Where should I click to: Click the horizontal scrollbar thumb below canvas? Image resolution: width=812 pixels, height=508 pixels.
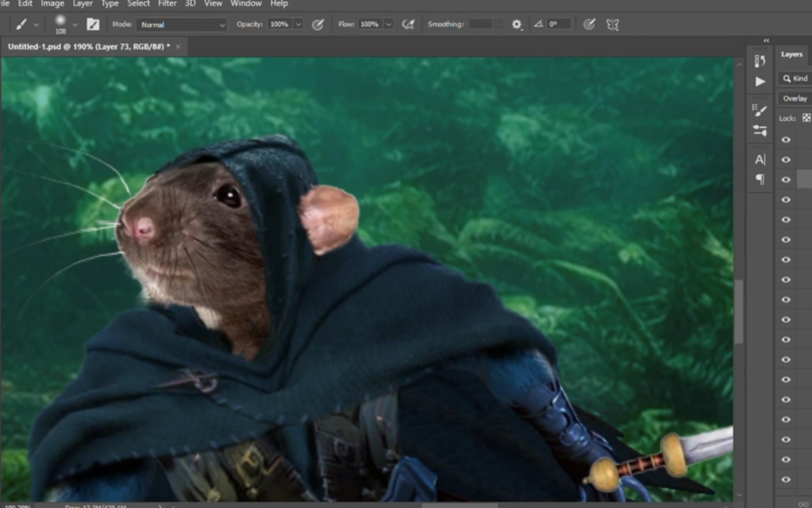[x=459, y=505]
